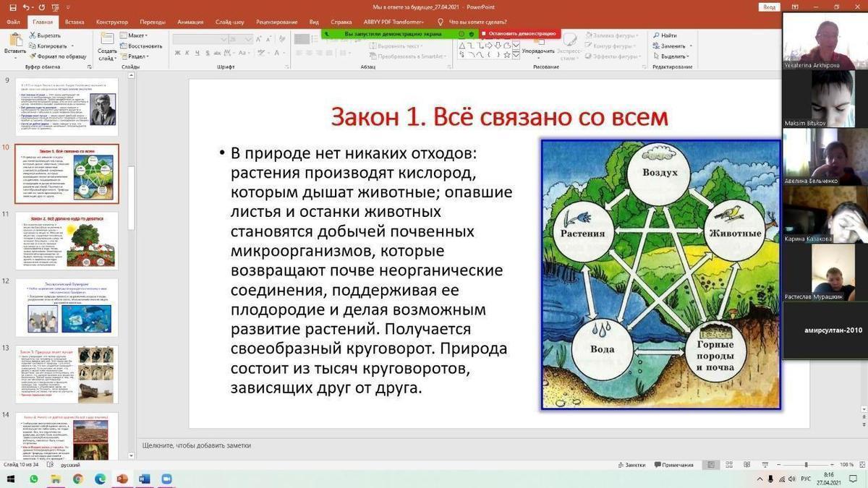Select slide 11 thumbnail in slide panel
This screenshot has width=868, height=488.
pyautogui.click(x=67, y=240)
